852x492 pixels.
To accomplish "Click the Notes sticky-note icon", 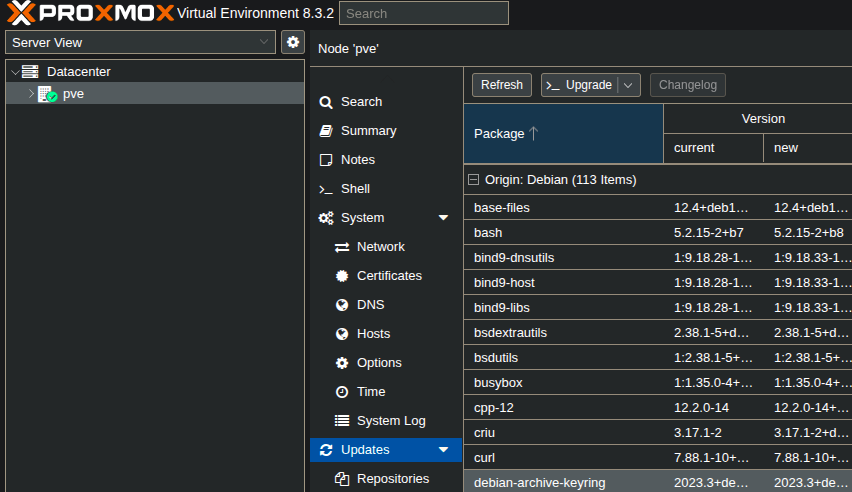I will point(326,160).
